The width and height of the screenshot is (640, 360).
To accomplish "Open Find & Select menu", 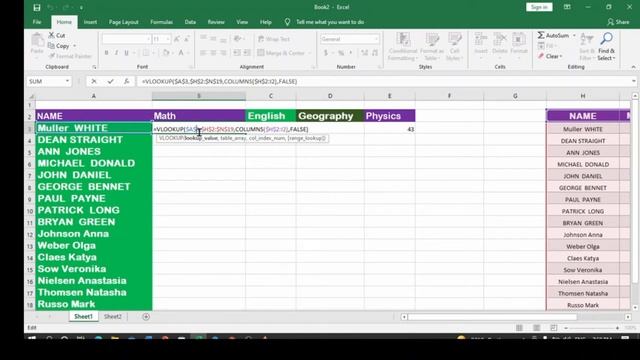I will 607,47.
